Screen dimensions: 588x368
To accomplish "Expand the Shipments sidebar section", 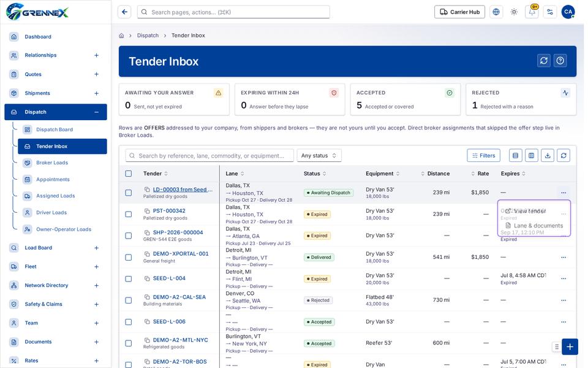I will pyautogui.click(x=96, y=93).
